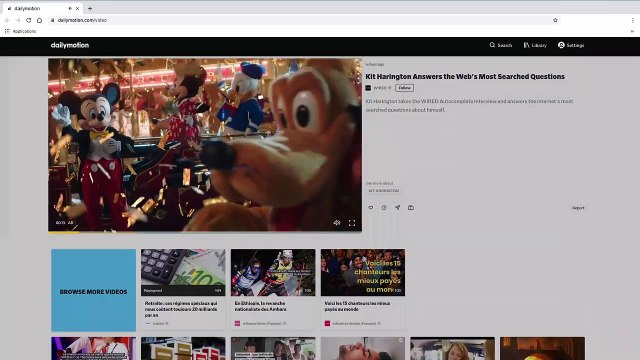640x360 pixels.
Task: Open account Settings in header
Action: click(x=571, y=45)
